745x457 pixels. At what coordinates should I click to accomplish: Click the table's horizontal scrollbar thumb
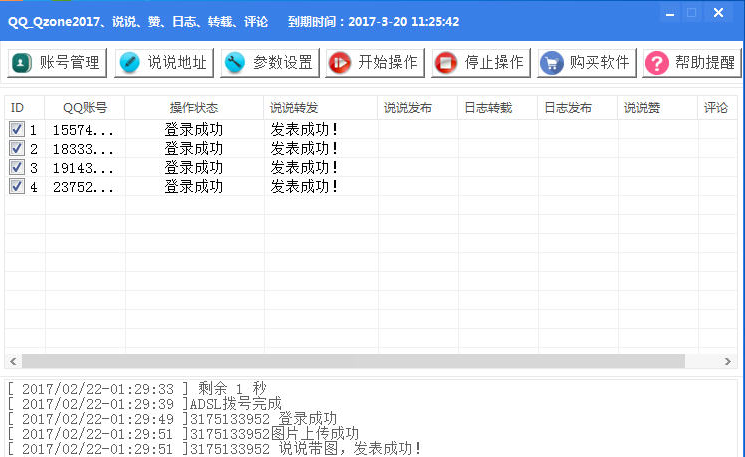click(353, 362)
